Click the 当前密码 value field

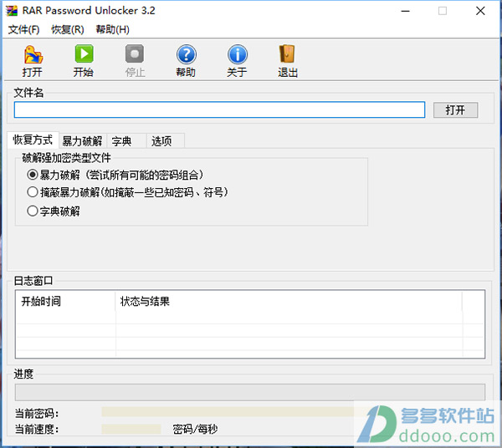tap(228, 412)
